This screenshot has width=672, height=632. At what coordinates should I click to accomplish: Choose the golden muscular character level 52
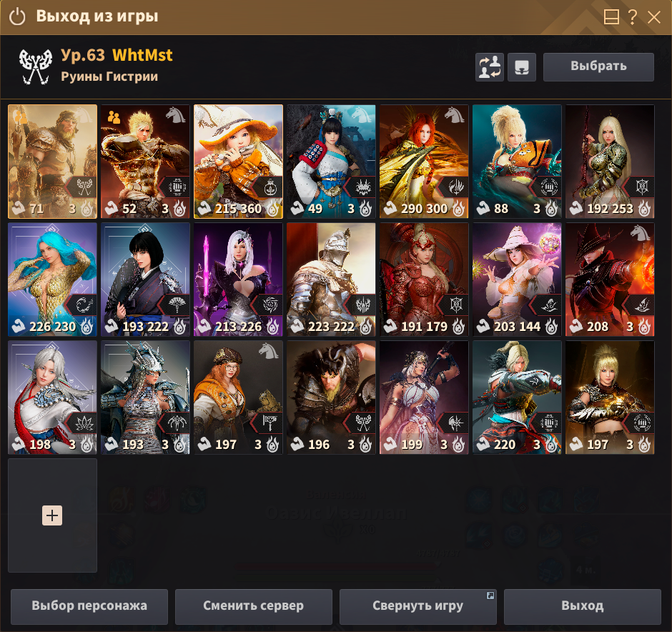click(145, 162)
